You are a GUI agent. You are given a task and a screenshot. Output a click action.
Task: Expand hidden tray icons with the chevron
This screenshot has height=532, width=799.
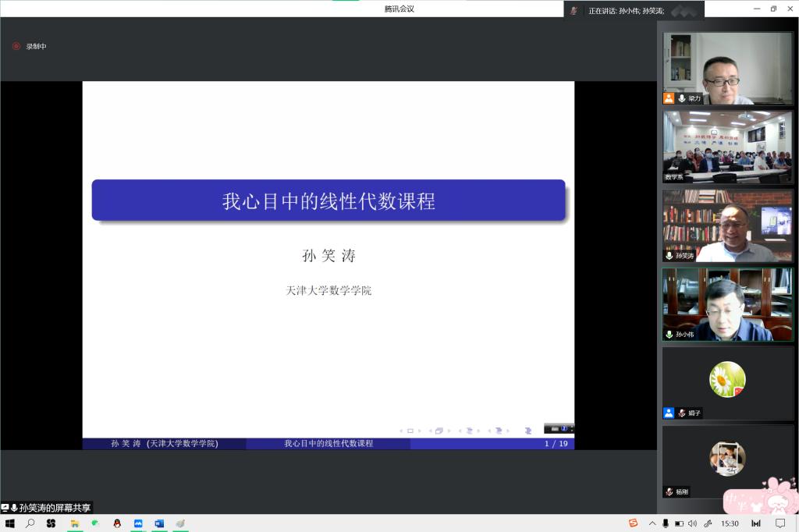[653, 523]
